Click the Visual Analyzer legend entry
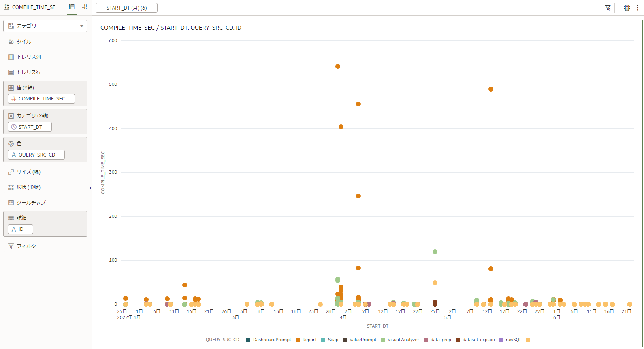This screenshot has width=644, height=349. (x=403, y=340)
